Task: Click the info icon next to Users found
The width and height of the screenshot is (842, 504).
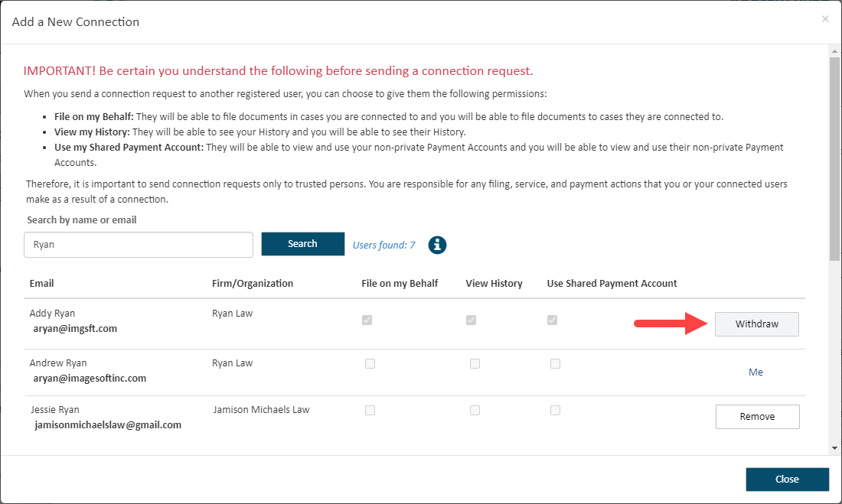Action: click(x=437, y=245)
